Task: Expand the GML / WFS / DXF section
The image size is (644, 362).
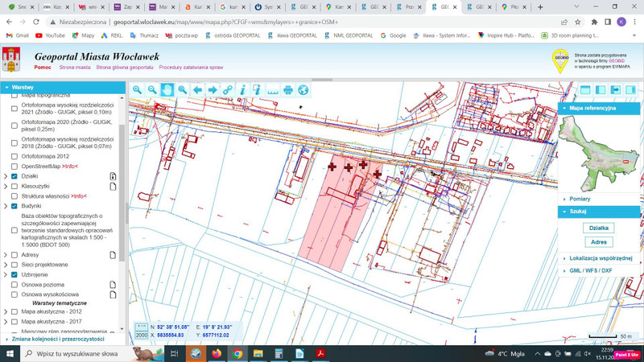Action: (590, 271)
